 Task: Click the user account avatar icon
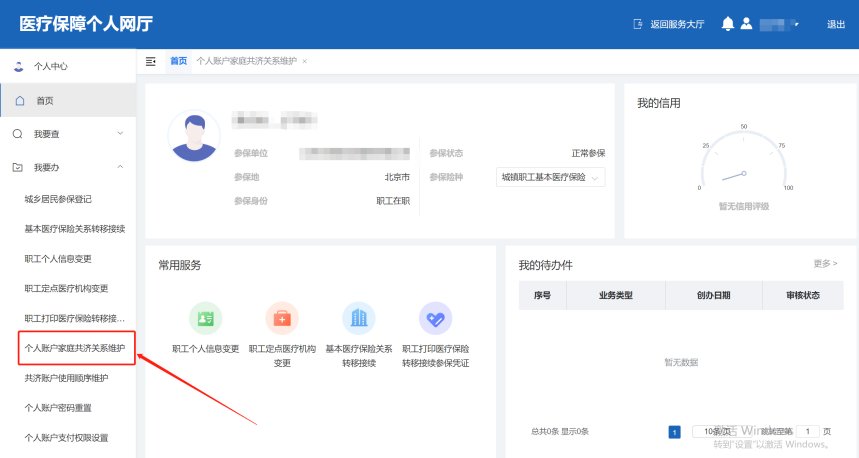point(746,24)
